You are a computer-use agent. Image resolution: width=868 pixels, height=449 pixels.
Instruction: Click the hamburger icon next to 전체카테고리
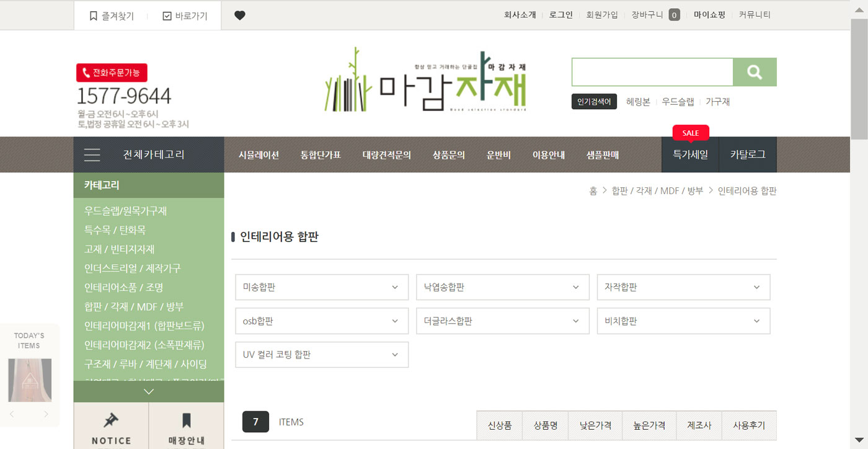pos(92,155)
